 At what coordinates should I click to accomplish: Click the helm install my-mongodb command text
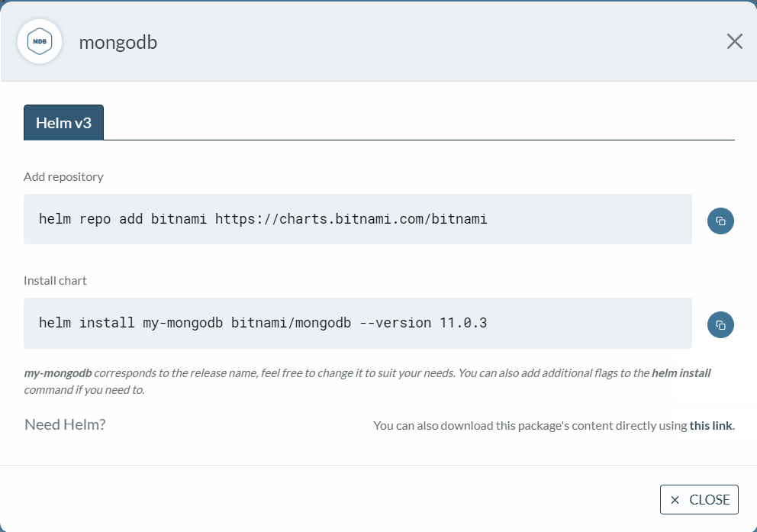tap(263, 323)
